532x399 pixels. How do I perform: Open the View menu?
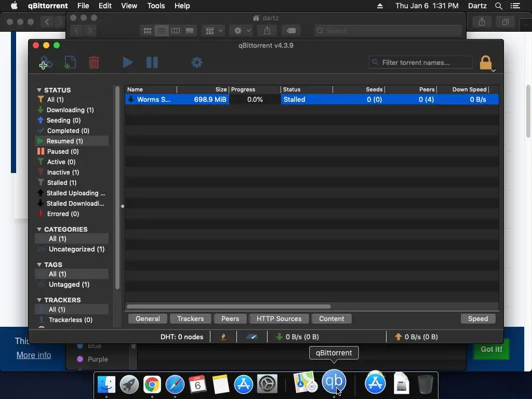[129, 6]
